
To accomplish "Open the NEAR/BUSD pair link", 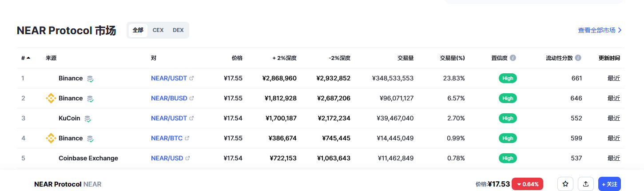I will pos(169,98).
